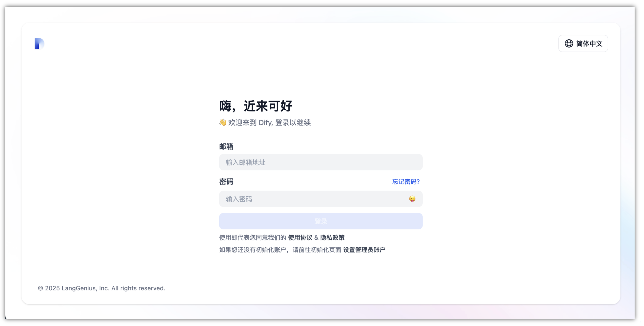Focus the 输入密码 password field

[321, 199]
